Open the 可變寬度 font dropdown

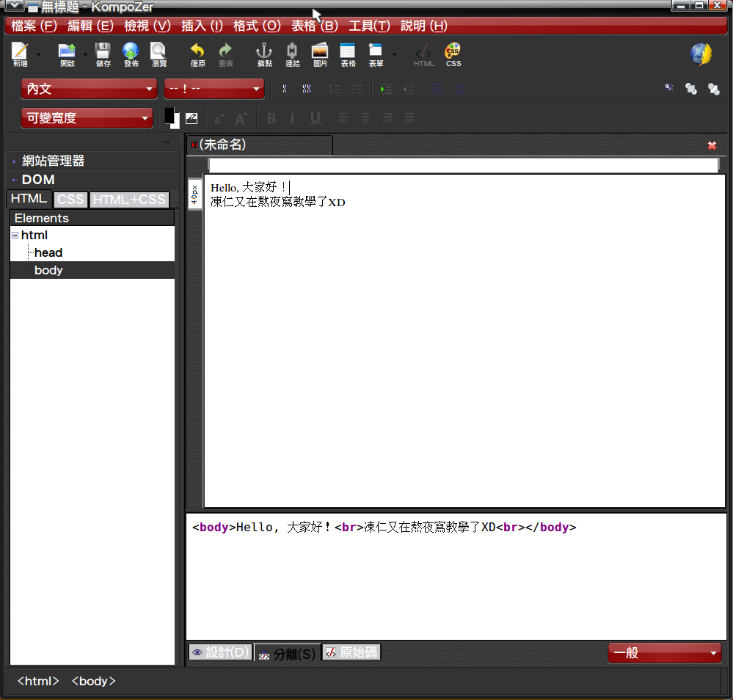pyautogui.click(x=87, y=118)
